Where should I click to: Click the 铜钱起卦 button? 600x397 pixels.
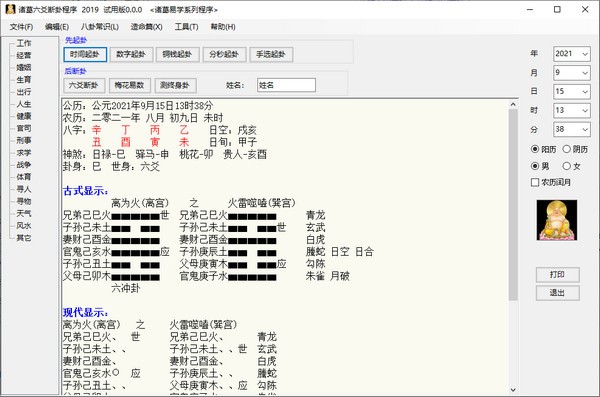pyautogui.click(x=177, y=54)
